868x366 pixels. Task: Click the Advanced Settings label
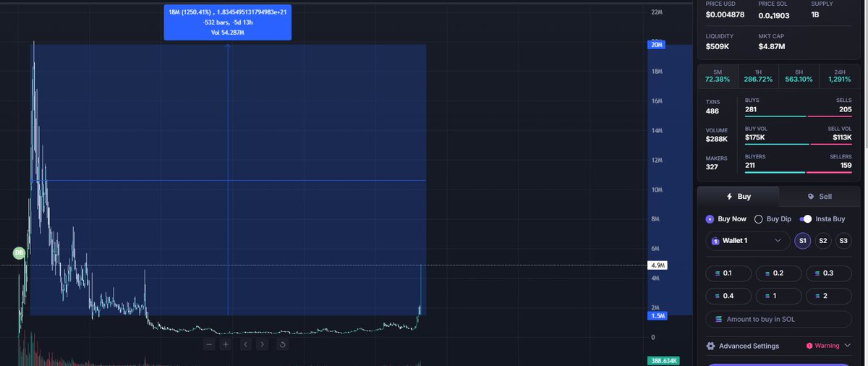click(749, 346)
